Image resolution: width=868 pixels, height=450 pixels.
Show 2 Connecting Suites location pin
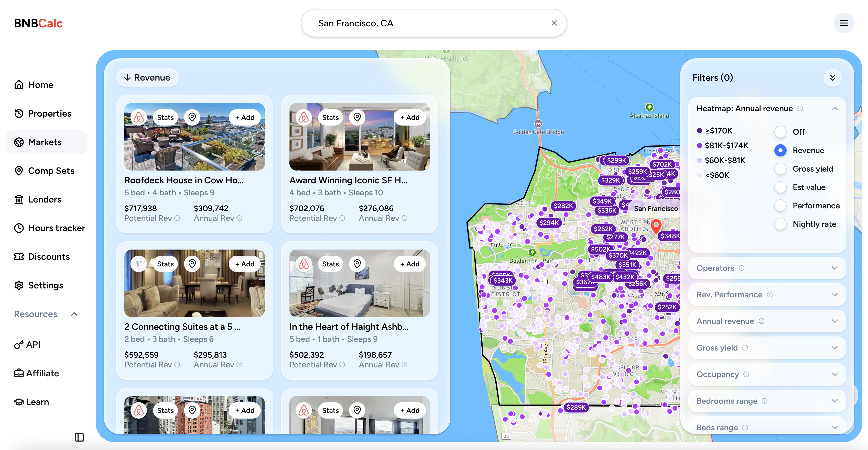[192, 264]
